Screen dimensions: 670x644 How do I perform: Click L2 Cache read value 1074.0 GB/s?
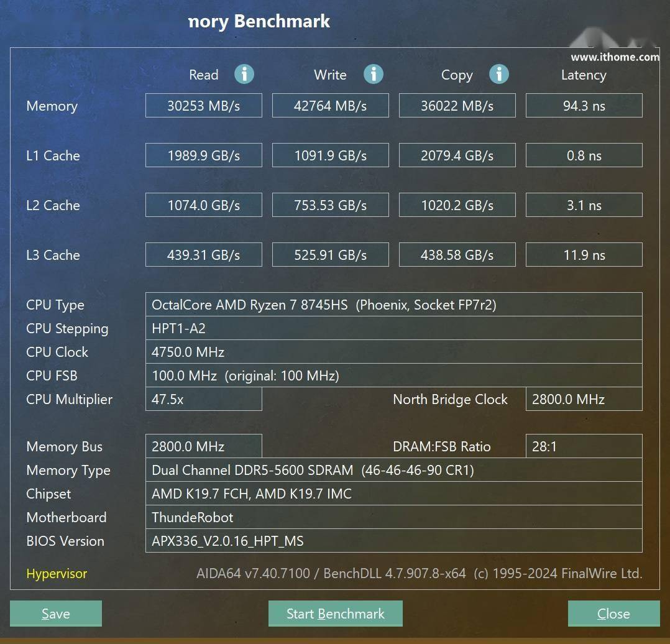pyautogui.click(x=204, y=205)
